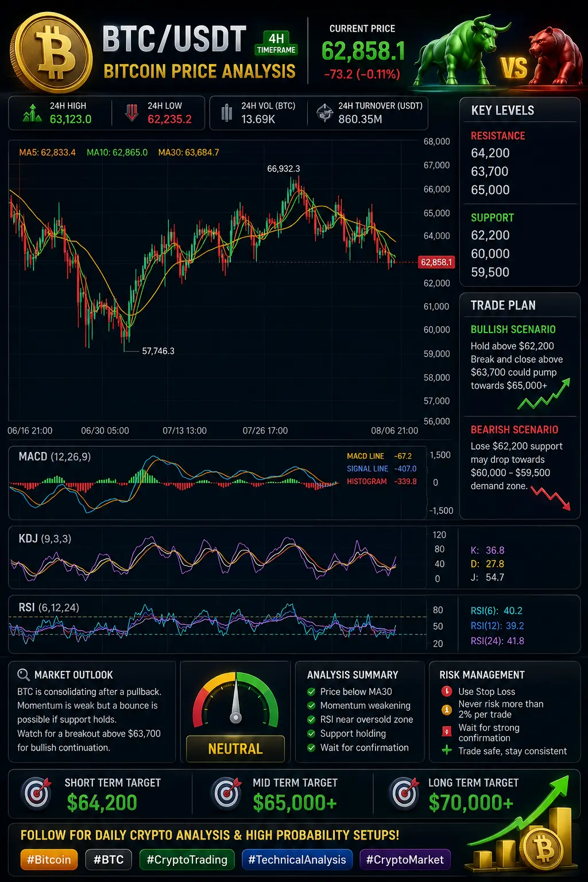Click the MA5: 62,833.4 legend
Screen dimensions: 588x882
47,152
